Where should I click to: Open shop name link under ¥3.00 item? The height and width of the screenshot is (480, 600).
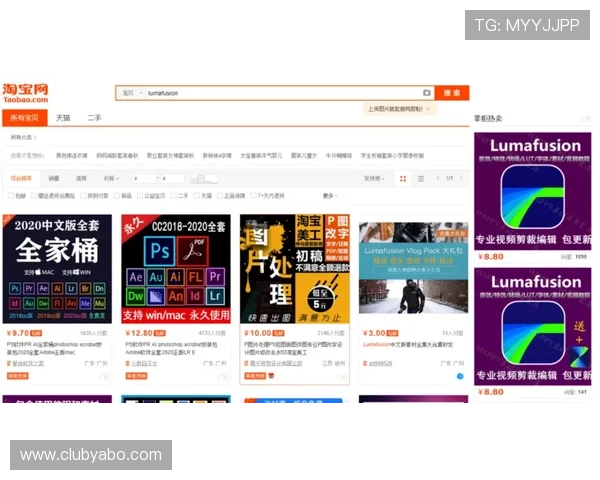point(380,363)
